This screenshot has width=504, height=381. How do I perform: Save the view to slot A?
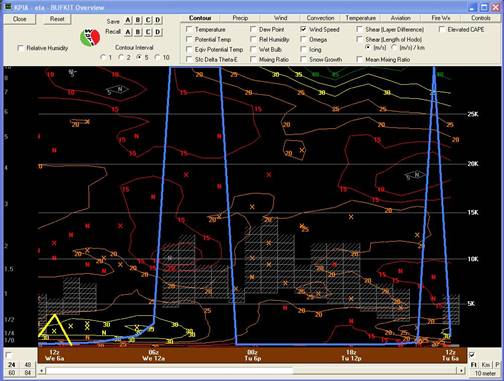(128, 20)
